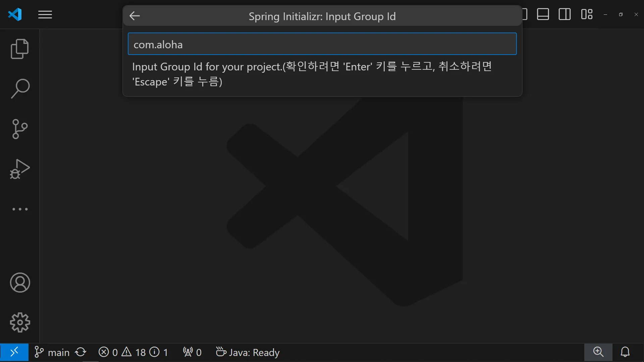
Task: Synchronize changes using the sync icon
Action: pos(80,352)
